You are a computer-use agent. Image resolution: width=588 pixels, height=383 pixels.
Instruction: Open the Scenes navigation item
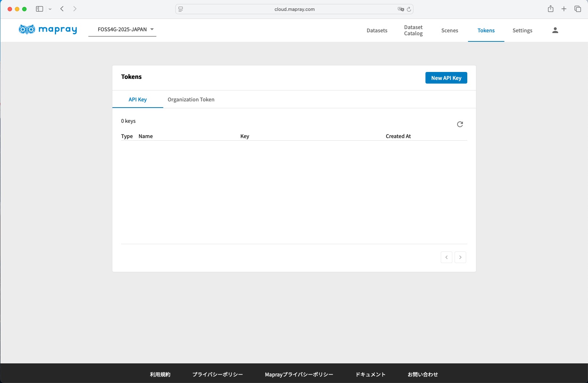(x=449, y=31)
